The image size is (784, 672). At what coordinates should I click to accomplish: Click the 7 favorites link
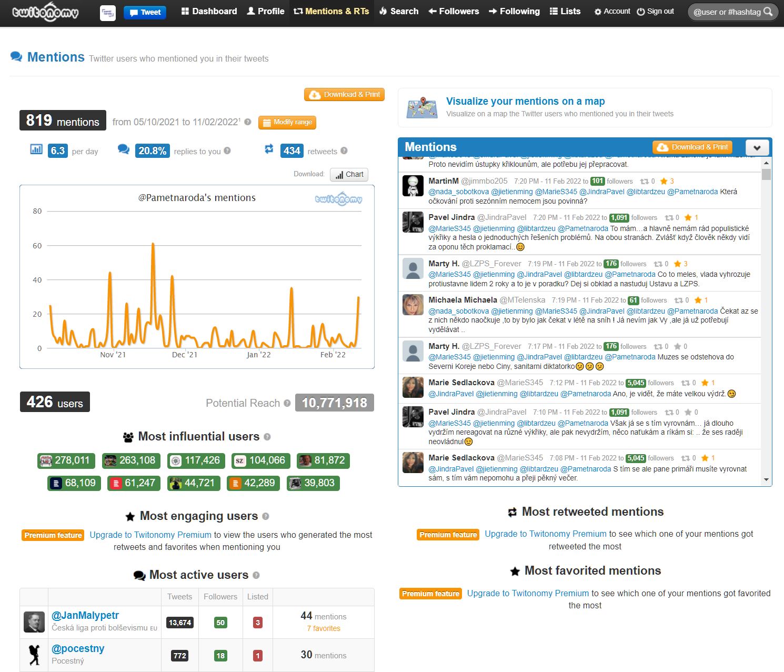pos(324,628)
